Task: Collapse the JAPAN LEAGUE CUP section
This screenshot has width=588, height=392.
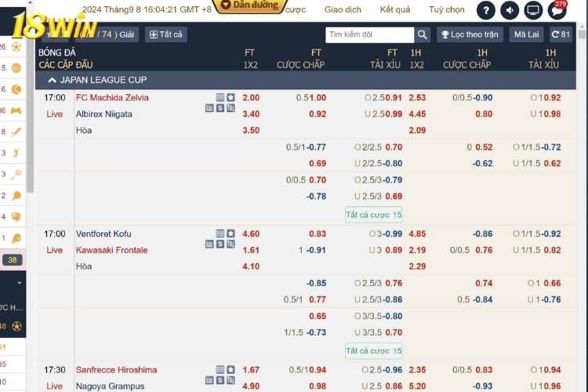Action: coord(52,80)
